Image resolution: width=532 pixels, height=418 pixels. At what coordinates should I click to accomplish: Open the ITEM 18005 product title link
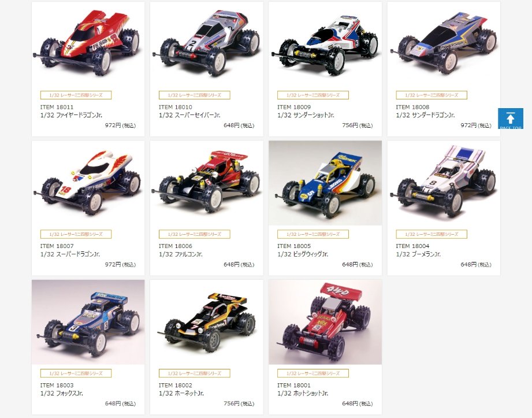pos(303,254)
